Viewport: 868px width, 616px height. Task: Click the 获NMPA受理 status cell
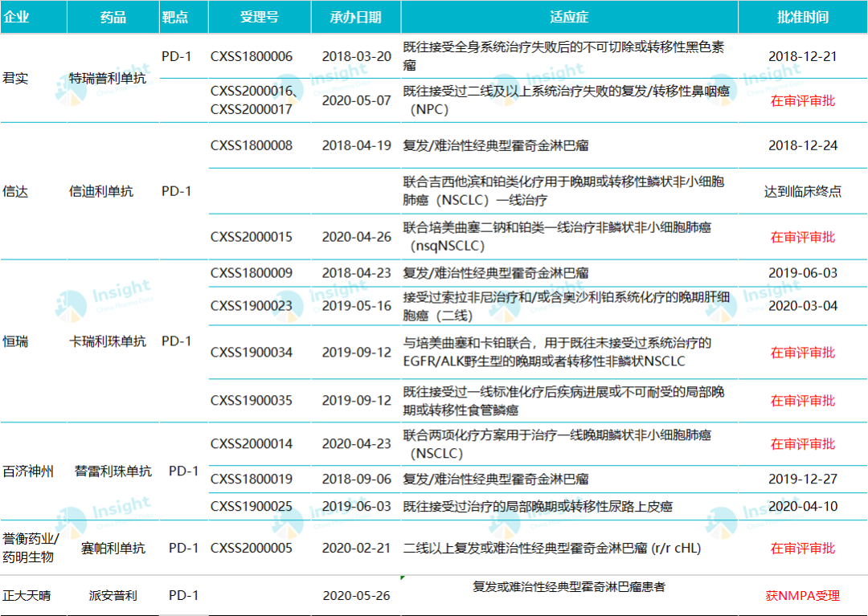pos(803,596)
